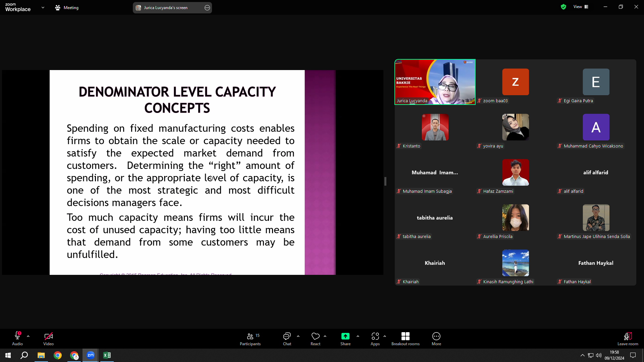This screenshot has width=644, height=362.
Task: Expand apps options arrow next to Apps
Action: point(385,336)
